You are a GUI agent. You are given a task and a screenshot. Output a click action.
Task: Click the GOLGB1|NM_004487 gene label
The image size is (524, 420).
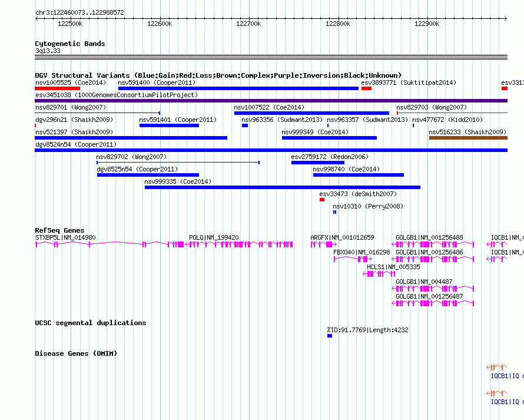[424, 282]
